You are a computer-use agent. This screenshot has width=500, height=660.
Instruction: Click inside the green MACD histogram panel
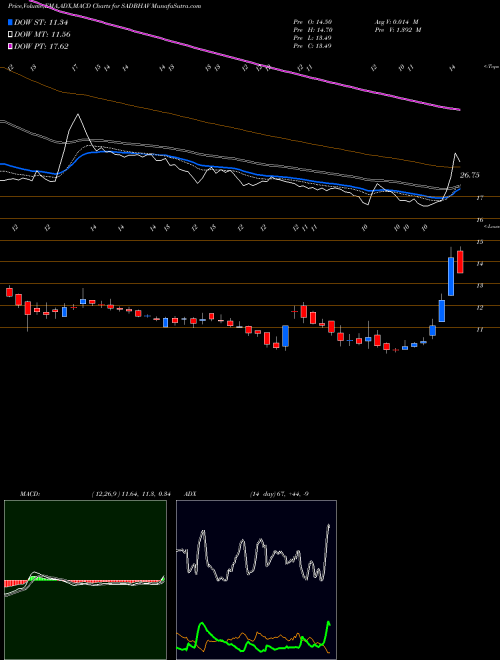(85, 580)
